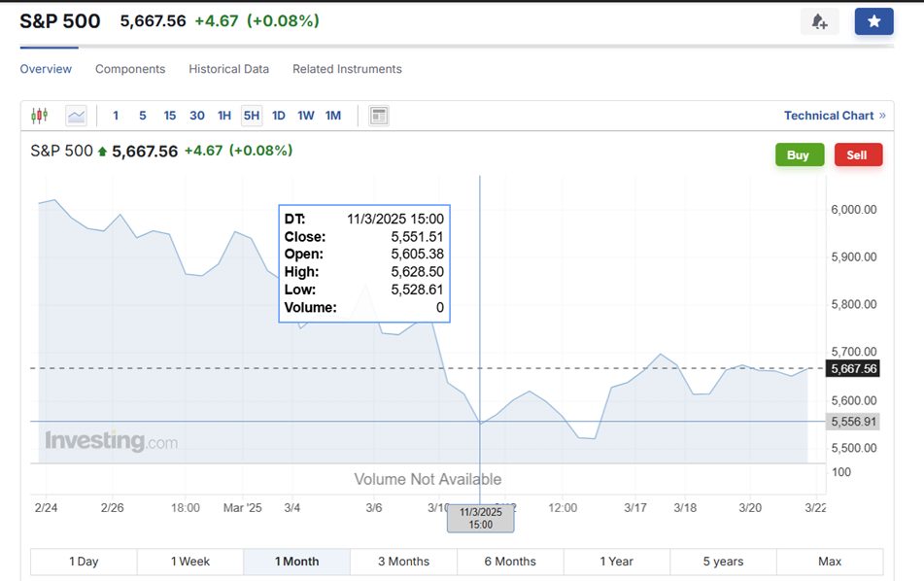The image size is (924, 581).
Task: Select the area chart type icon
Action: pos(76,116)
